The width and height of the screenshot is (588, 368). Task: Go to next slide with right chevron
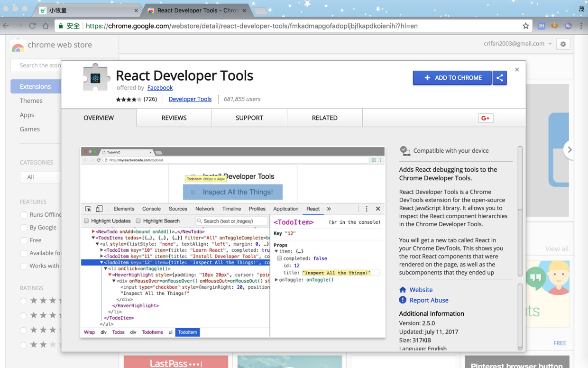point(570,150)
